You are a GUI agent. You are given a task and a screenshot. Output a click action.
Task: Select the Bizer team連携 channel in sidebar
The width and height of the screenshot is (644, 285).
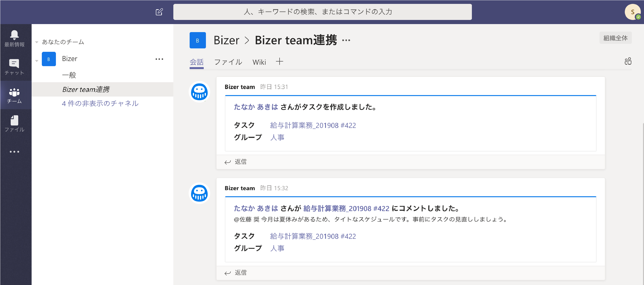point(103,89)
